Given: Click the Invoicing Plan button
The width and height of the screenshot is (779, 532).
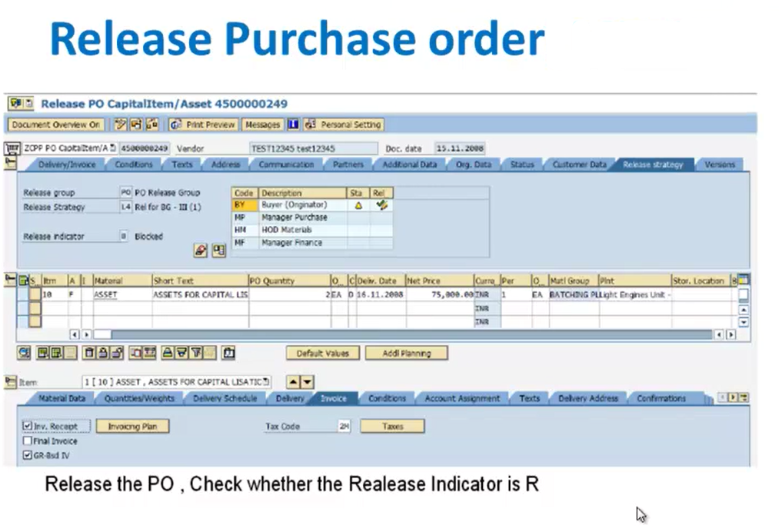Looking at the screenshot, I should coord(132,426).
